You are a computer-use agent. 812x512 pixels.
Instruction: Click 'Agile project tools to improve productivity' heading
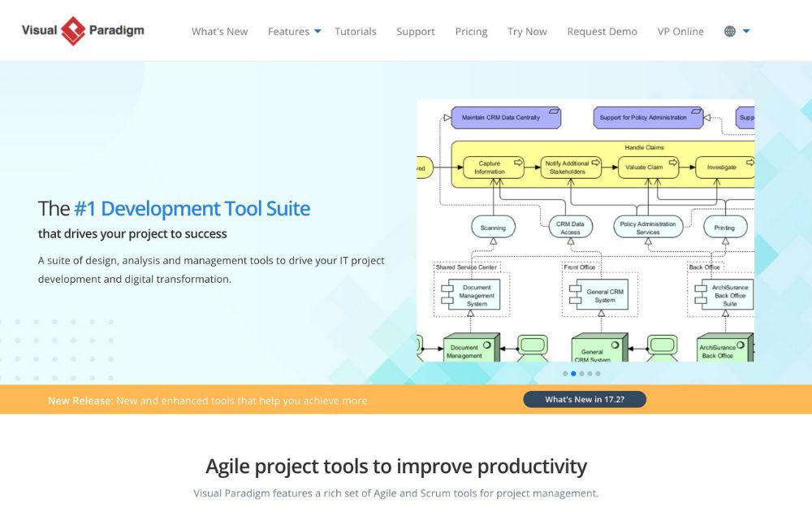point(396,466)
